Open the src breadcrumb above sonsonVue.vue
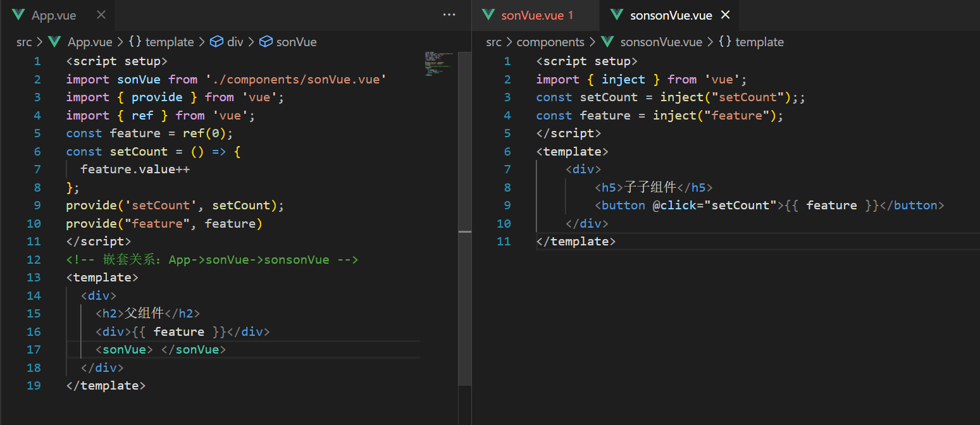The image size is (980, 425). click(x=493, y=42)
